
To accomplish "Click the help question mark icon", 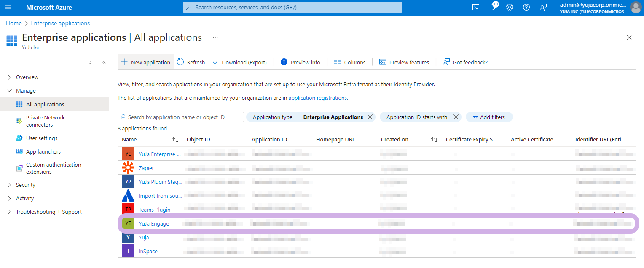I will pyautogui.click(x=526, y=7).
